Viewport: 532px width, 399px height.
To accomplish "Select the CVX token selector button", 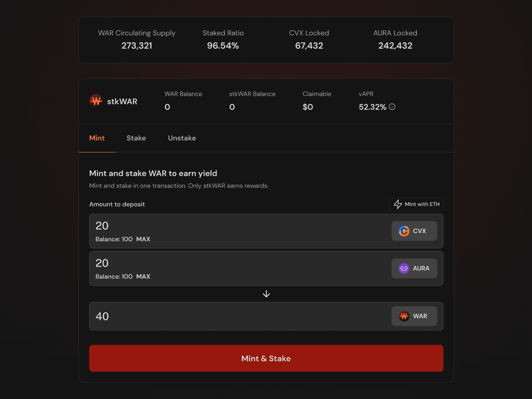I will (x=414, y=231).
